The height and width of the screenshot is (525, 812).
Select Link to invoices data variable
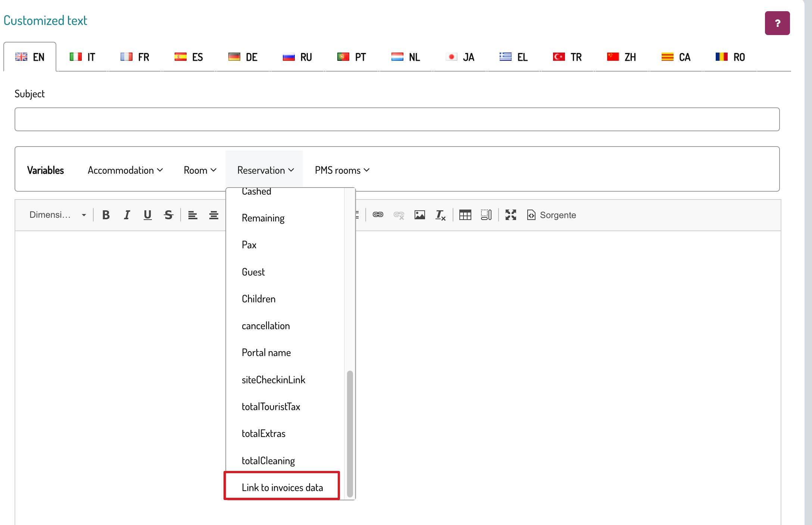pyautogui.click(x=282, y=487)
